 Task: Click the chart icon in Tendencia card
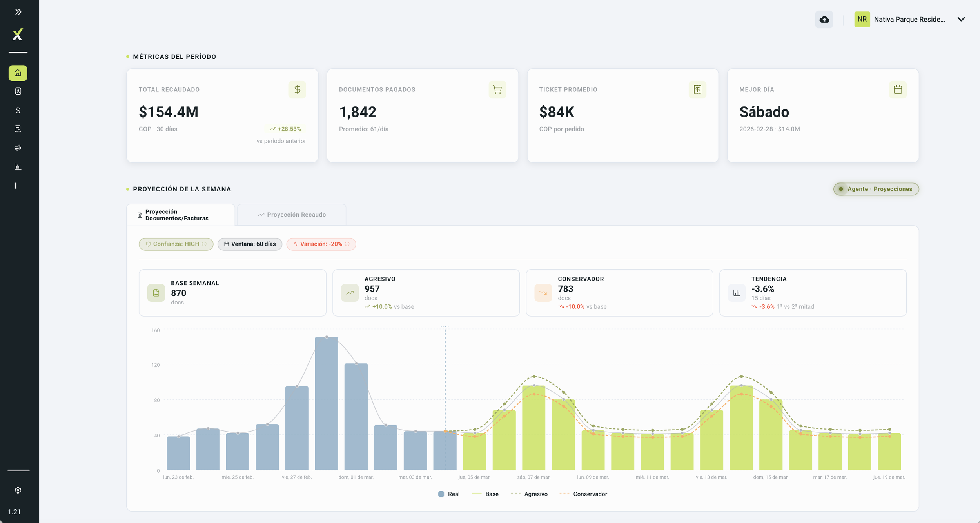[x=737, y=293]
